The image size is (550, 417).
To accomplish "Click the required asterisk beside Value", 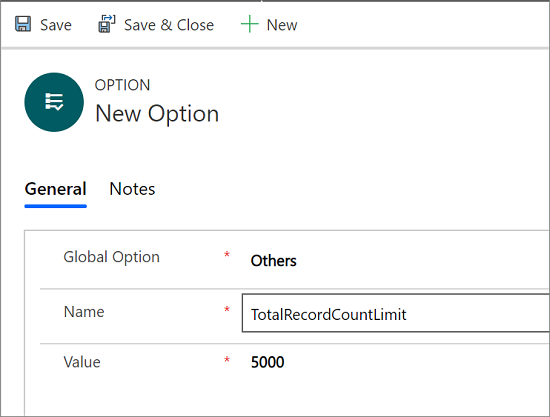I will point(227,360).
